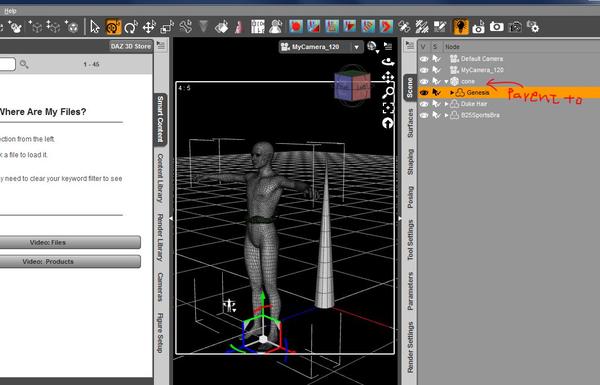This screenshot has width=600, height=385.
Task: Collapse the cone node tree
Action: (x=446, y=82)
